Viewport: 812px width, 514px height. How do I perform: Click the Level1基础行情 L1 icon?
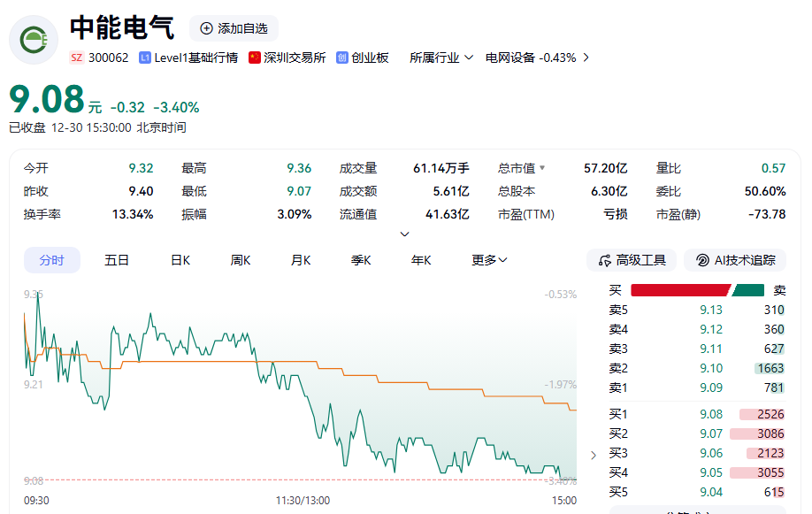(x=145, y=58)
